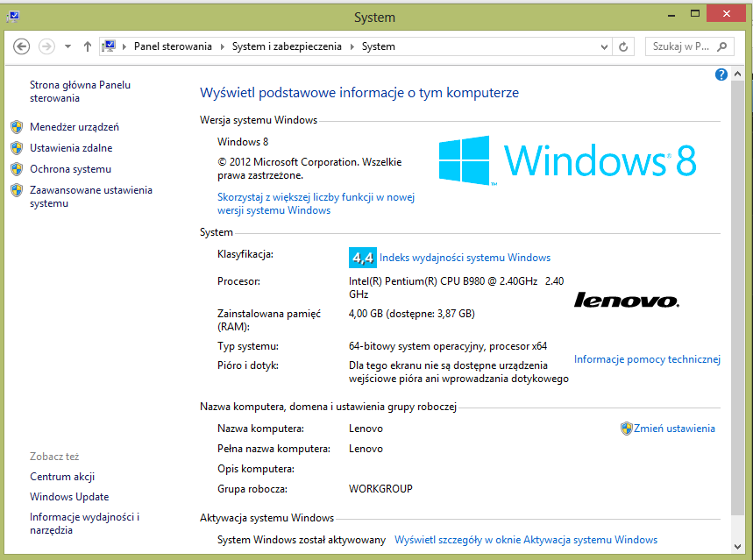Screen dimensions: 753x560
Task: Expand the arrow after Panel sterowania
Action: (223, 46)
